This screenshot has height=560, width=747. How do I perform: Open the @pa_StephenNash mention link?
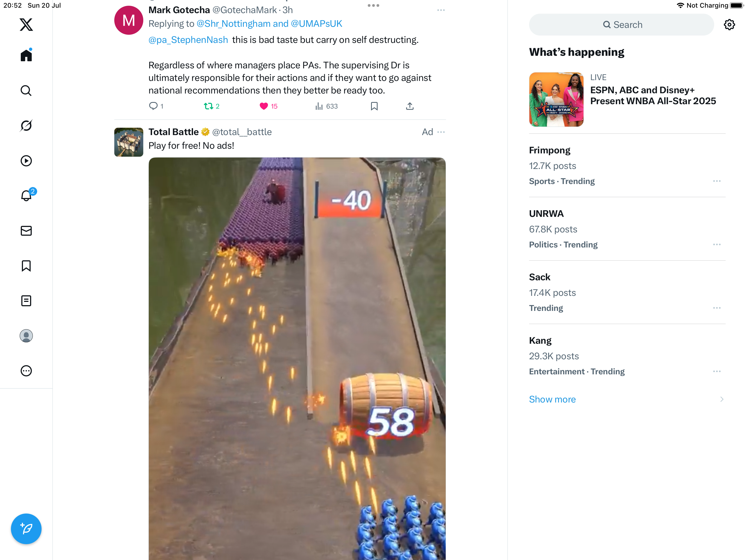(188, 40)
